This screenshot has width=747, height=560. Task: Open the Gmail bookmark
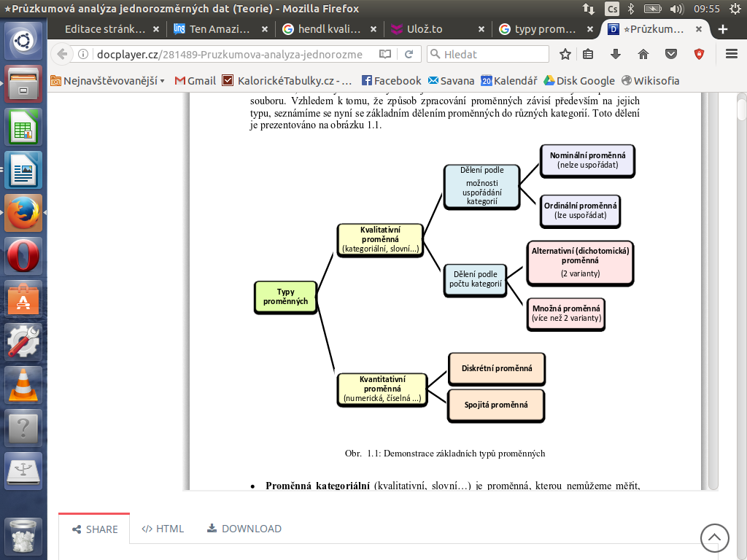(196, 81)
